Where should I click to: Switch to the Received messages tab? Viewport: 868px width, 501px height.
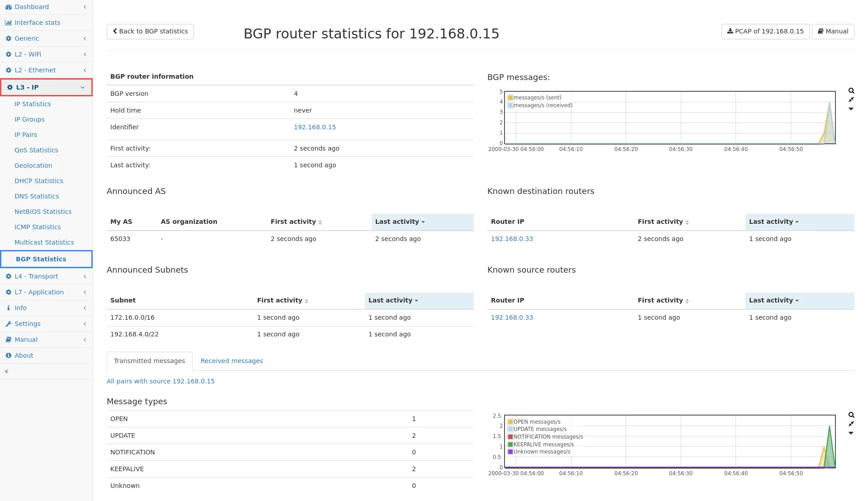click(231, 361)
